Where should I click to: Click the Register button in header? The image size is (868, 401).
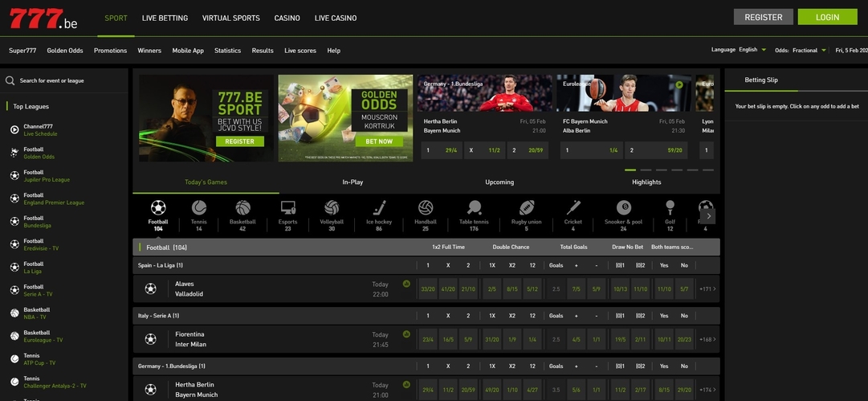click(x=764, y=17)
